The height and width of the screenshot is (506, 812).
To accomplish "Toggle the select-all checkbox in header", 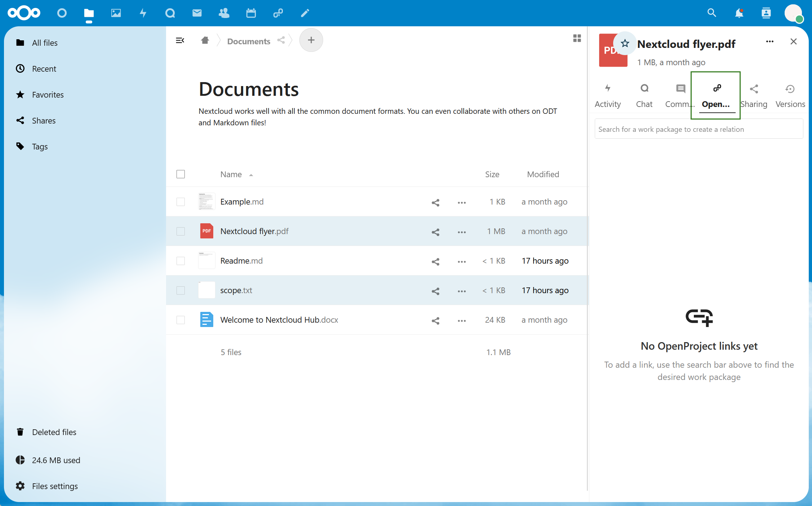I will click(181, 174).
